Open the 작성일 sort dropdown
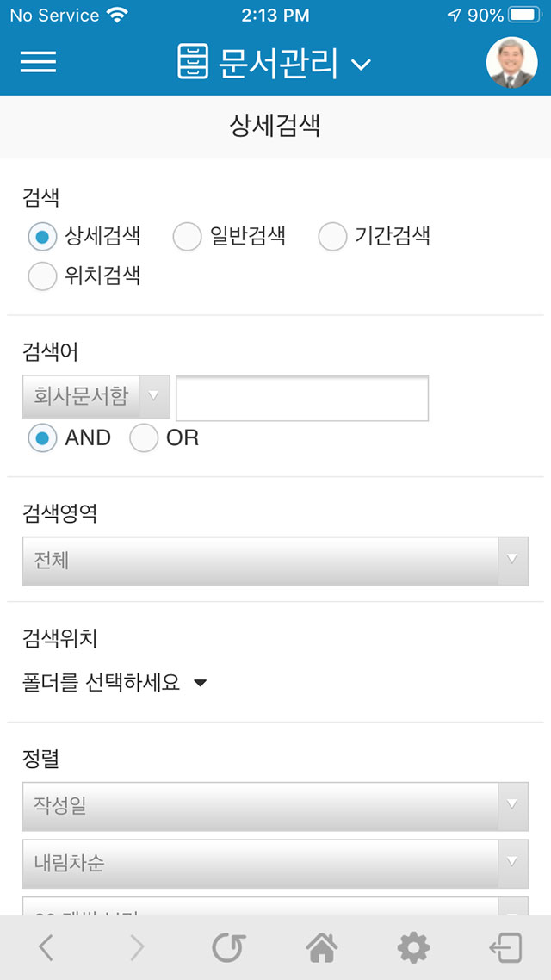 pyautogui.click(x=275, y=806)
